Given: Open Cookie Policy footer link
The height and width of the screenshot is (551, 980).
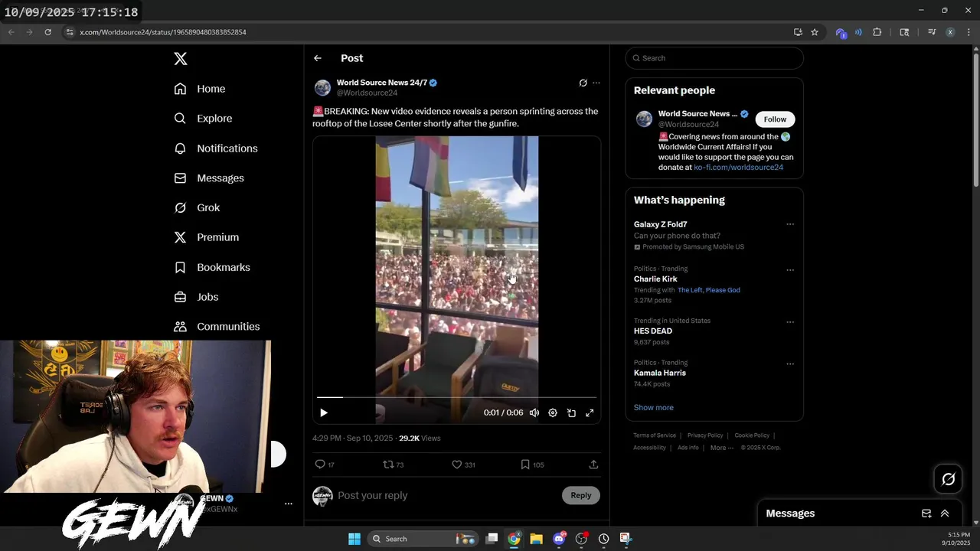Looking at the screenshot, I should pyautogui.click(x=752, y=435).
